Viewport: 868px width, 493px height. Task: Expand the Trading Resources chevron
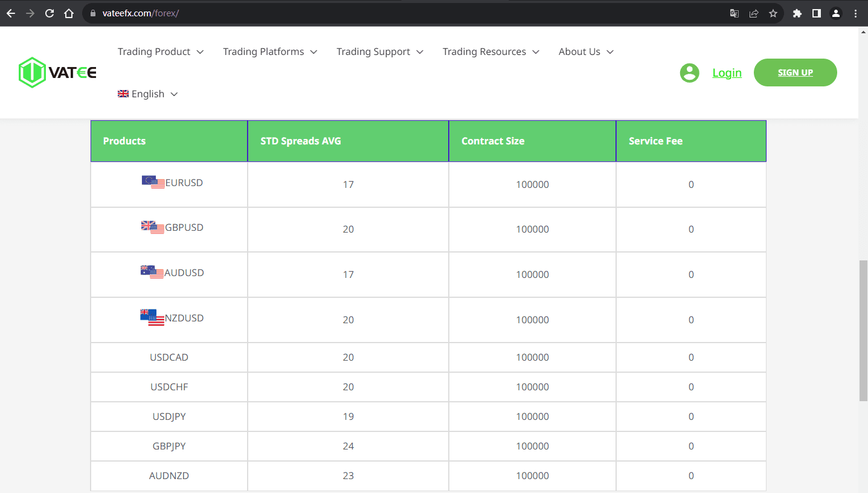pyautogui.click(x=536, y=52)
